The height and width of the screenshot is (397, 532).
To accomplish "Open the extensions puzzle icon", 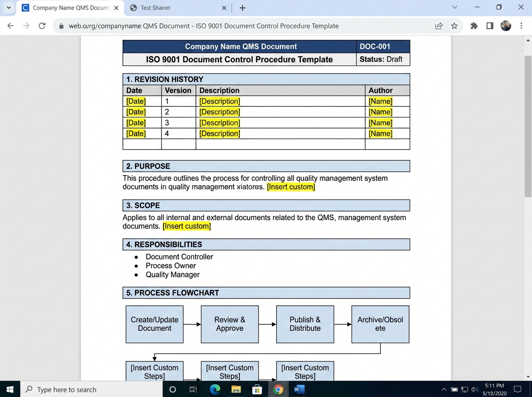I will click(x=474, y=26).
